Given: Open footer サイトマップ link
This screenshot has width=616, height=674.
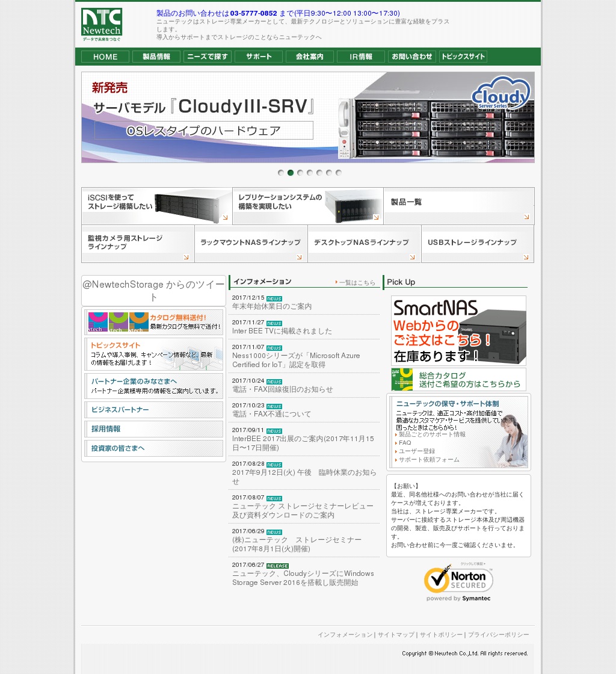Looking at the screenshot, I should pyautogui.click(x=396, y=635).
